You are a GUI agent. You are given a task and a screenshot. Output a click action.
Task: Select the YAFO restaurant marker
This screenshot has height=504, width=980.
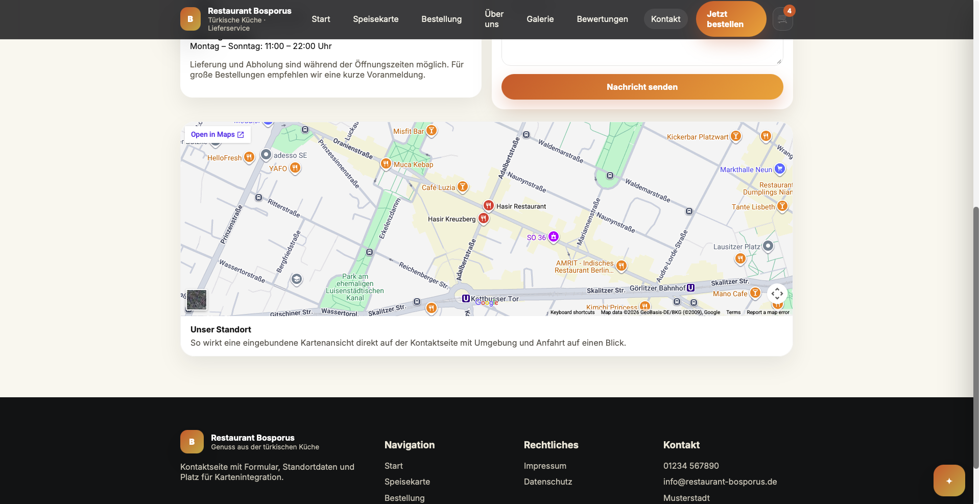click(x=295, y=168)
